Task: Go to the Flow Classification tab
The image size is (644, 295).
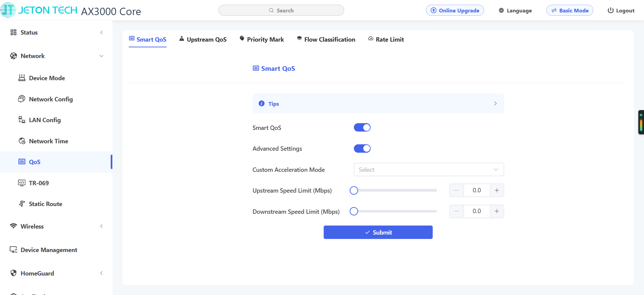Action: point(326,39)
